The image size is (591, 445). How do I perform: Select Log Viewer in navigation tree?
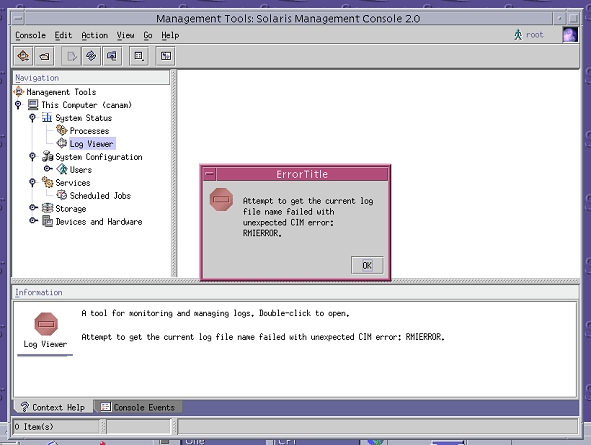[92, 144]
